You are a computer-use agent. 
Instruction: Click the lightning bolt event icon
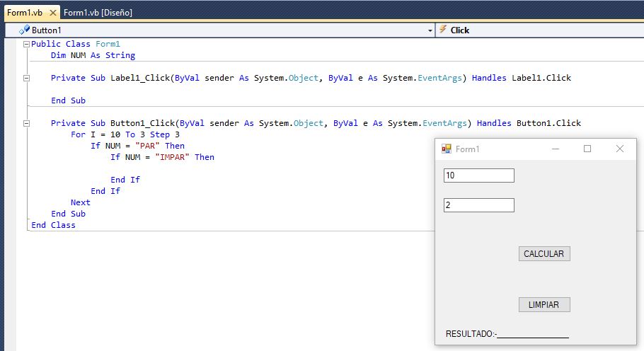tap(443, 30)
